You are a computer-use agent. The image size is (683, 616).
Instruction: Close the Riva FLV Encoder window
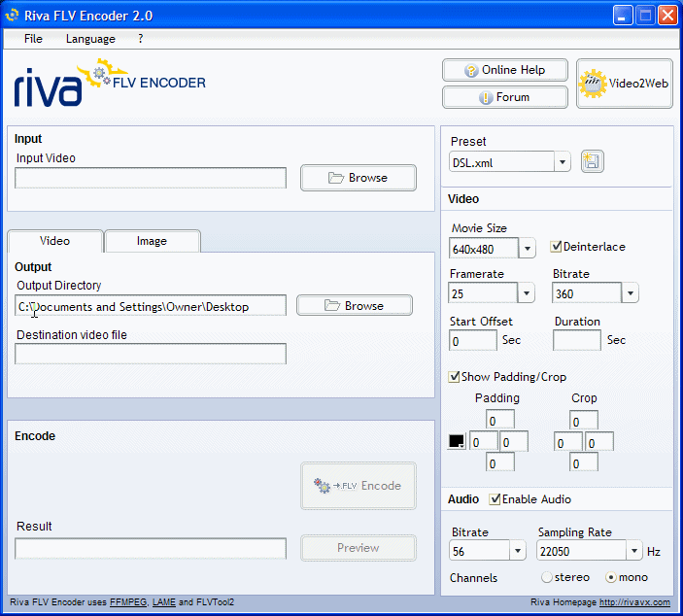[667, 16]
